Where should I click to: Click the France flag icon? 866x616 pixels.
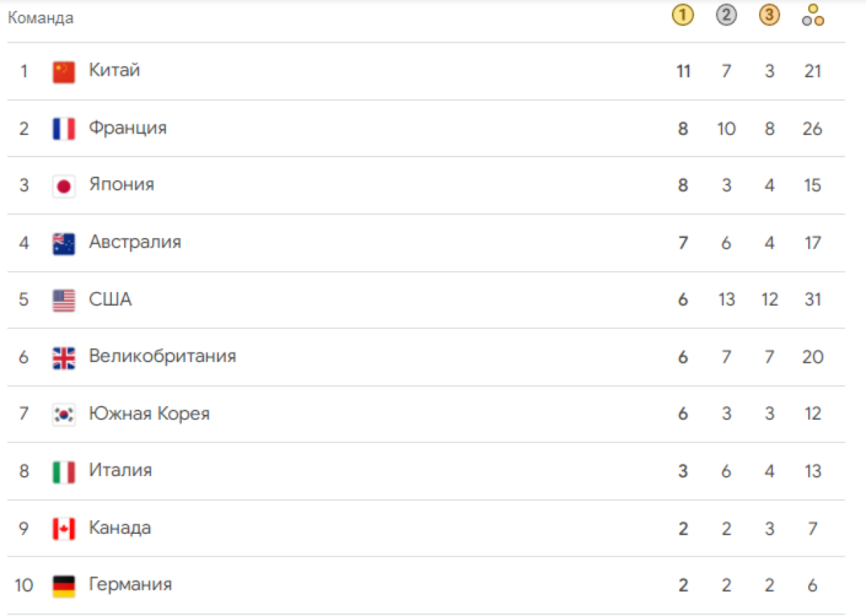click(64, 128)
